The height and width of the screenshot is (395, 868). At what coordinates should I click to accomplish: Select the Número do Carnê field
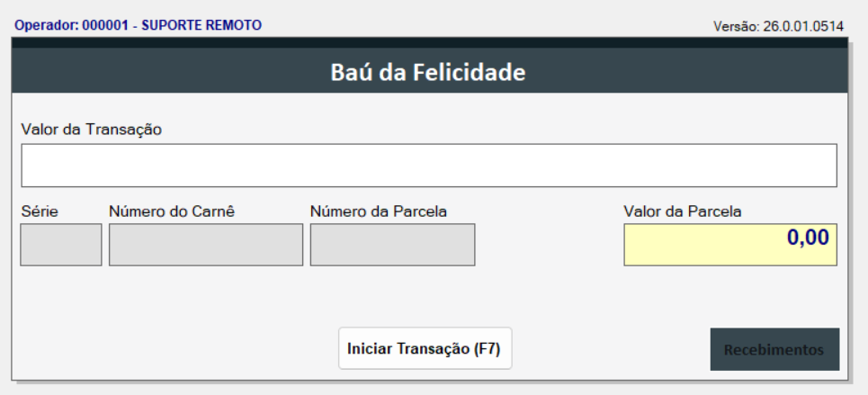pos(206,245)
